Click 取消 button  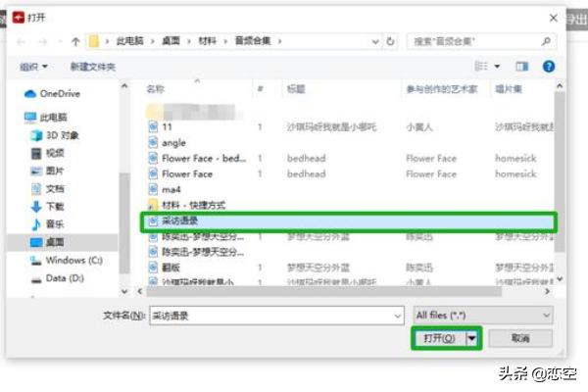[x=520, y=338]
